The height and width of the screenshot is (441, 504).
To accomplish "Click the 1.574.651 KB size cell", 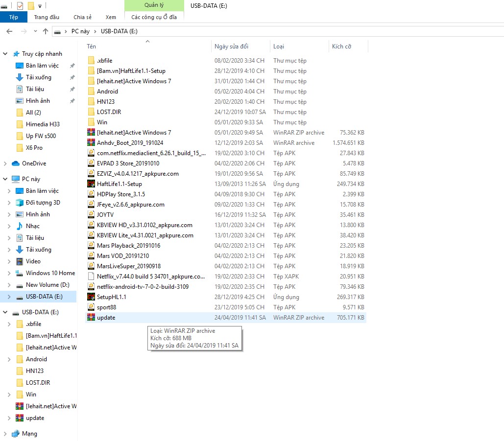I will [x=348, y=143].
